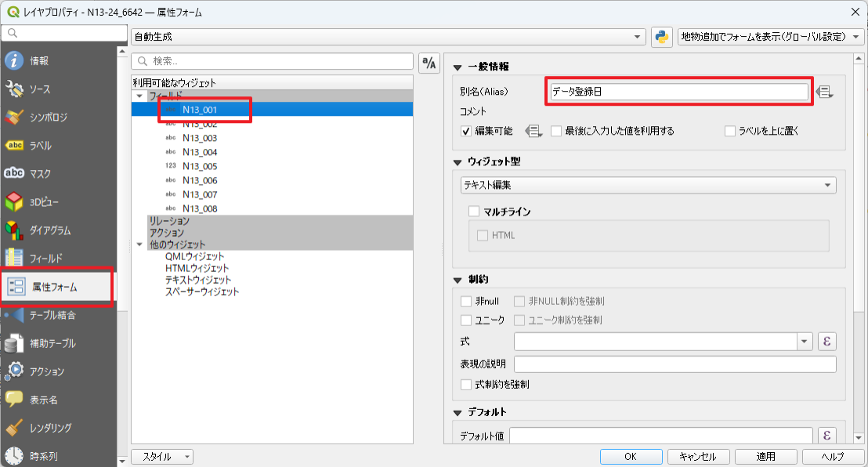Collapse the 一般情報 section
This screenshot has height=467, width=868.
click(458, 67)
